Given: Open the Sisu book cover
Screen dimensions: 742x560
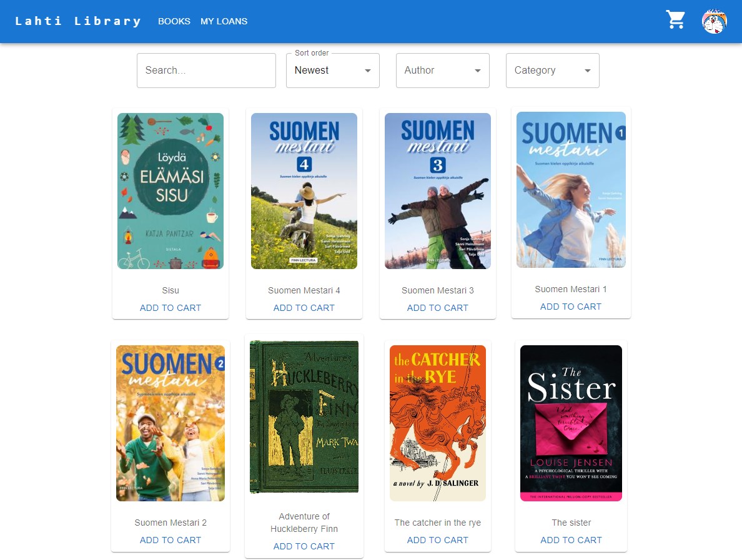Looking at the screenshot, I should pos(171,191).
